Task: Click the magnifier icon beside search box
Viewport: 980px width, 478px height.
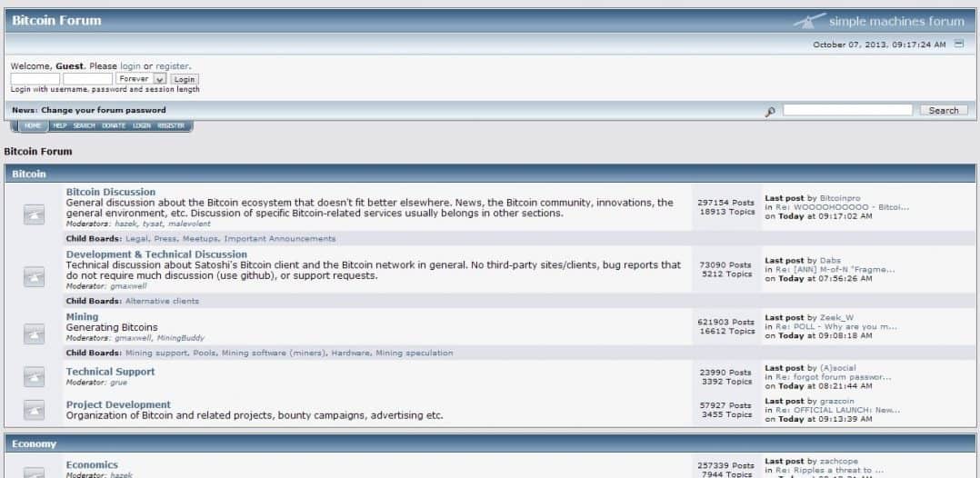Action: [x=770, y=111]
